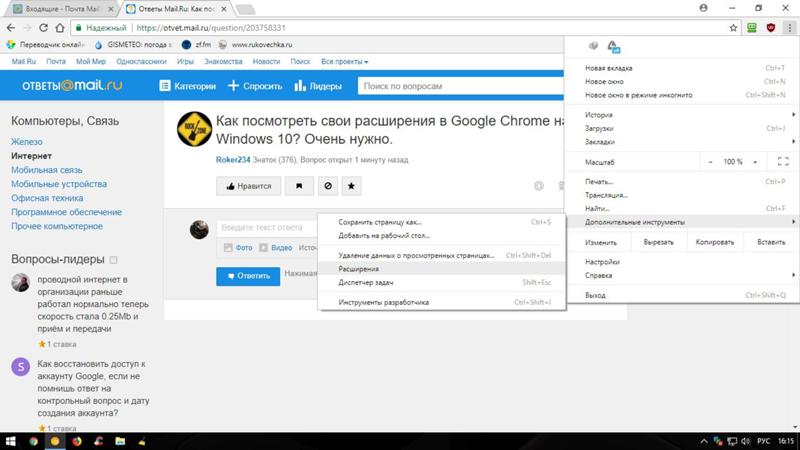The image size is (800, 450).
Task: Expand the Все проекты dropdown
Action: 344,62
